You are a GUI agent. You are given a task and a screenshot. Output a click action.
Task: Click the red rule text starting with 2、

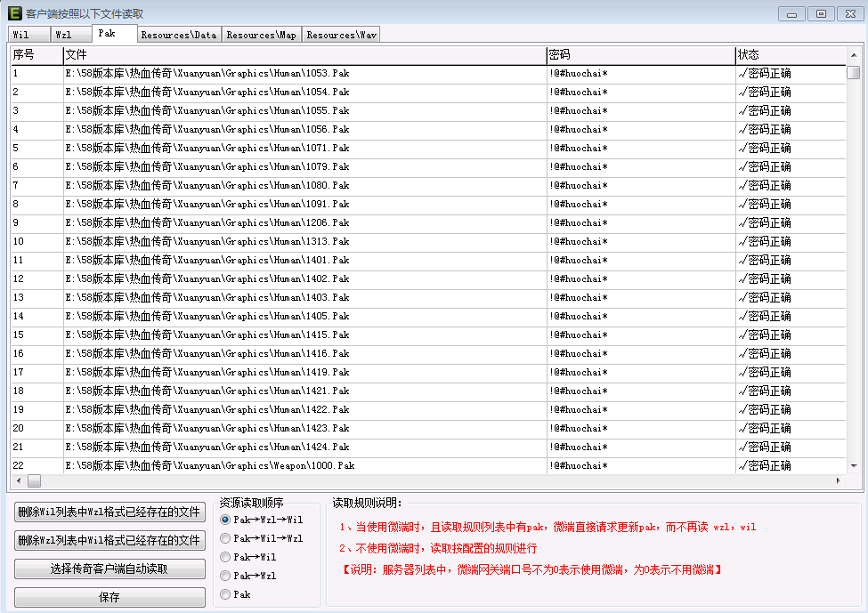coord(438,549)
